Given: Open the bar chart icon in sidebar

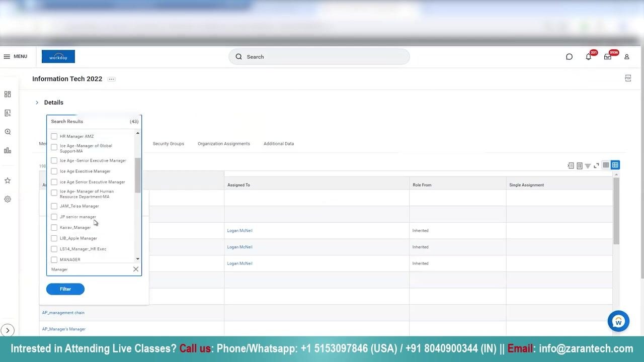Looking at the screenshot, I should [8, 150].
